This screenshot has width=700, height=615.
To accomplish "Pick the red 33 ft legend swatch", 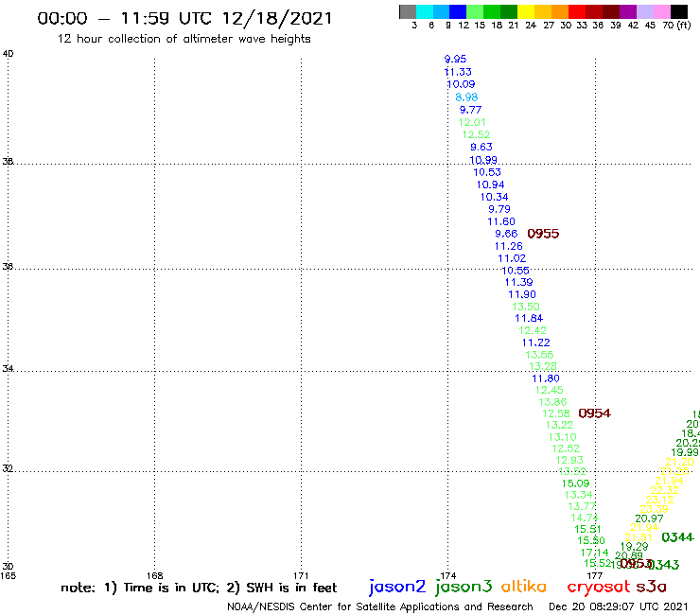I will [x=576, y=11].
